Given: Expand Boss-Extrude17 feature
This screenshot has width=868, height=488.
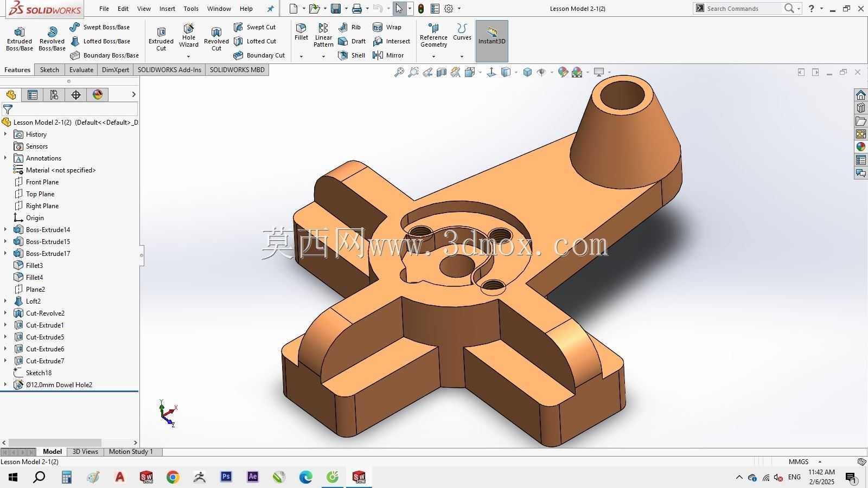Looking at the screenshot, I should (x=5, y=254).
